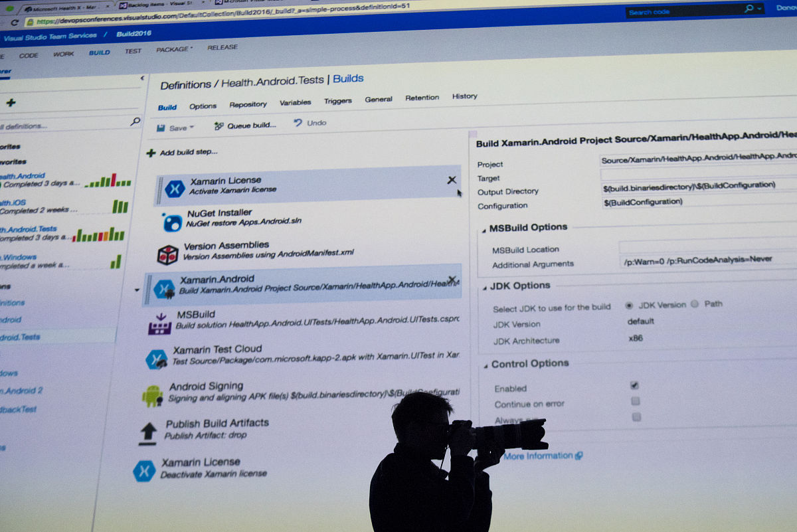797x532 pixels.
Task: Open the Triggers tab
Action: [x=337, y=101]
